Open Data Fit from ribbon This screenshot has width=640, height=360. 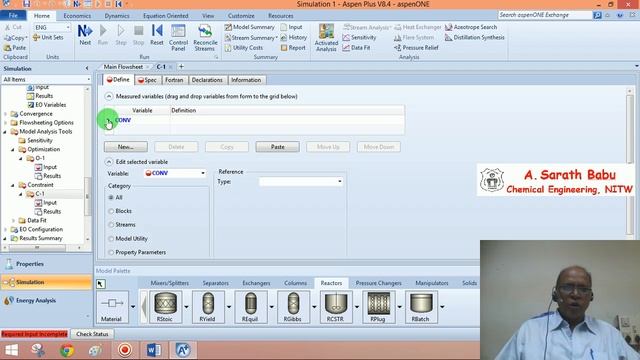coord(356,48)
